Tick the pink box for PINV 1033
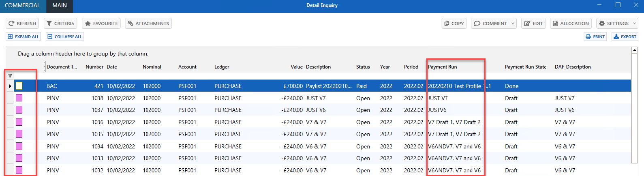Screen dimensions: 644x176 [x=19, y=158]
